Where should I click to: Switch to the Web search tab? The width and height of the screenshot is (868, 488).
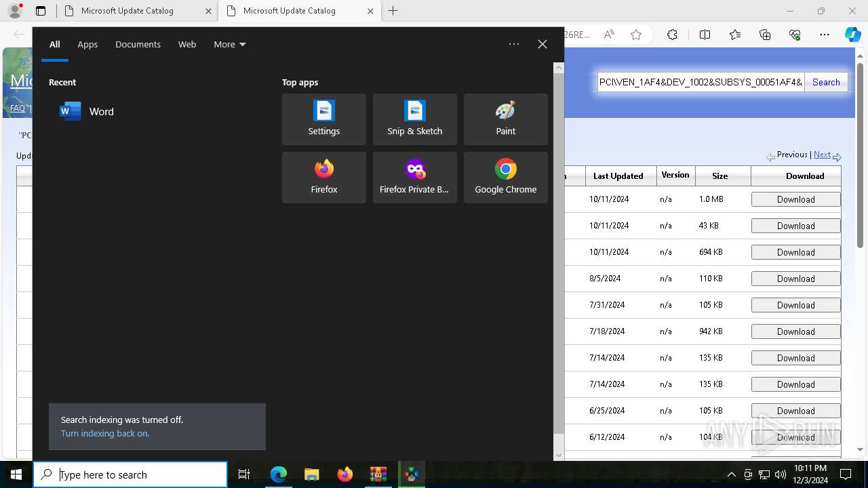click(x=187, y=44)
